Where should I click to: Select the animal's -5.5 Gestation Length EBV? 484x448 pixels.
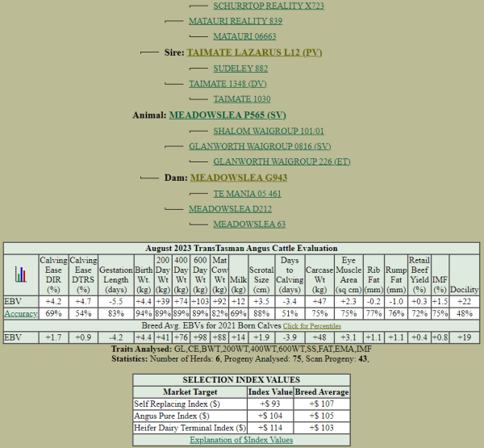pos(116,302)
